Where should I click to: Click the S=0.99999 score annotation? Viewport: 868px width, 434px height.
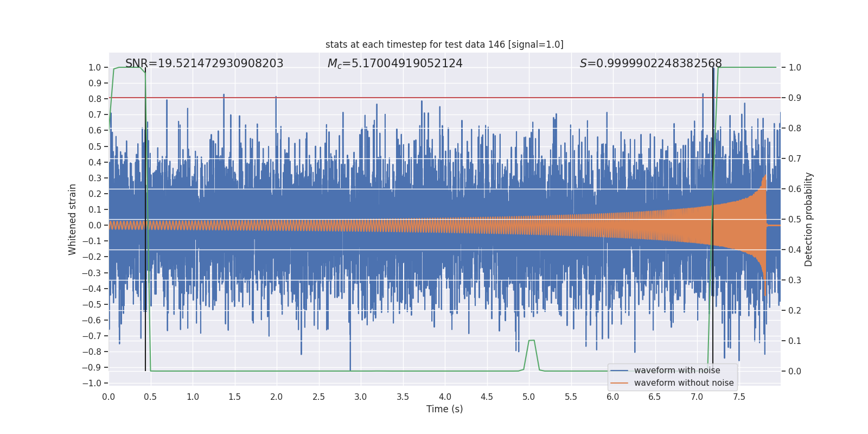point(650,63)
